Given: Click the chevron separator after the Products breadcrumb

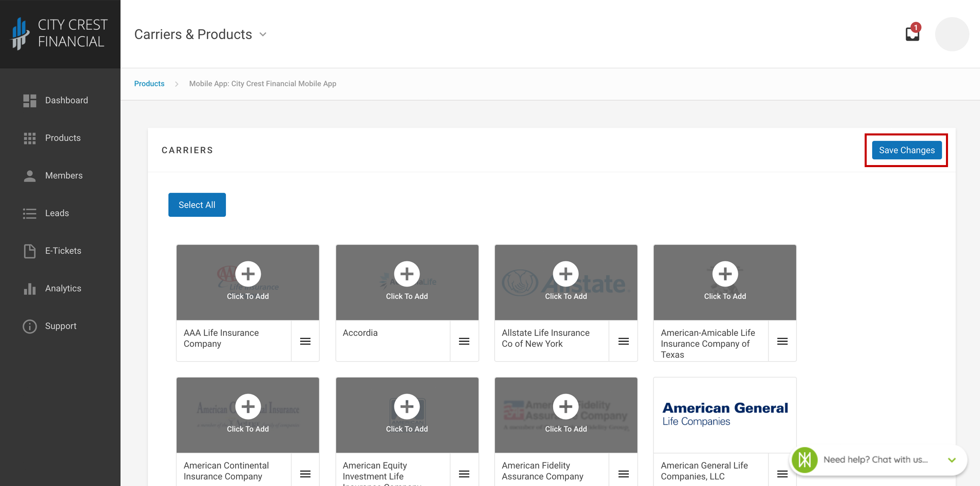Looking at the screenshot, I should tap(177, 84).
